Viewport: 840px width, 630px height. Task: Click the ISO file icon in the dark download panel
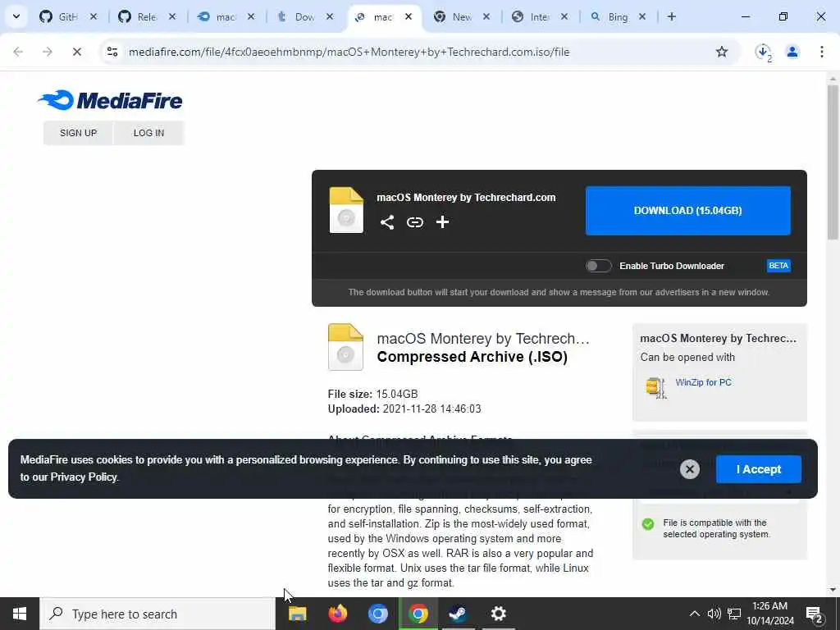[x=346, y=210]
